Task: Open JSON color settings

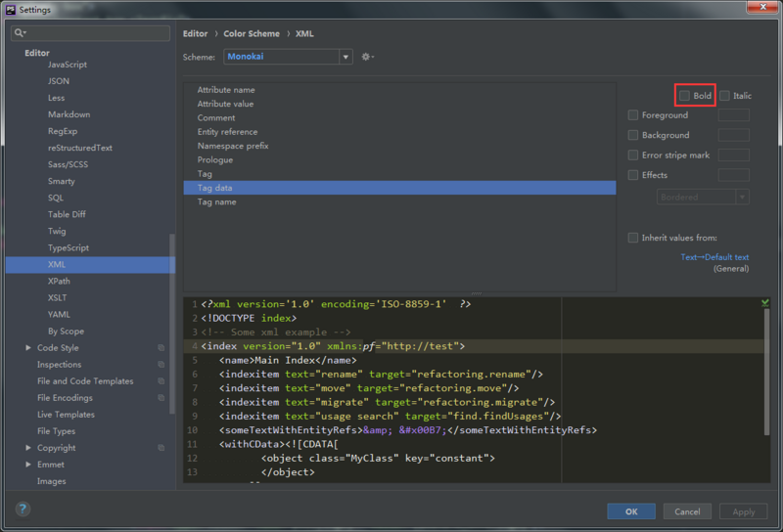Action: point(59,81)
